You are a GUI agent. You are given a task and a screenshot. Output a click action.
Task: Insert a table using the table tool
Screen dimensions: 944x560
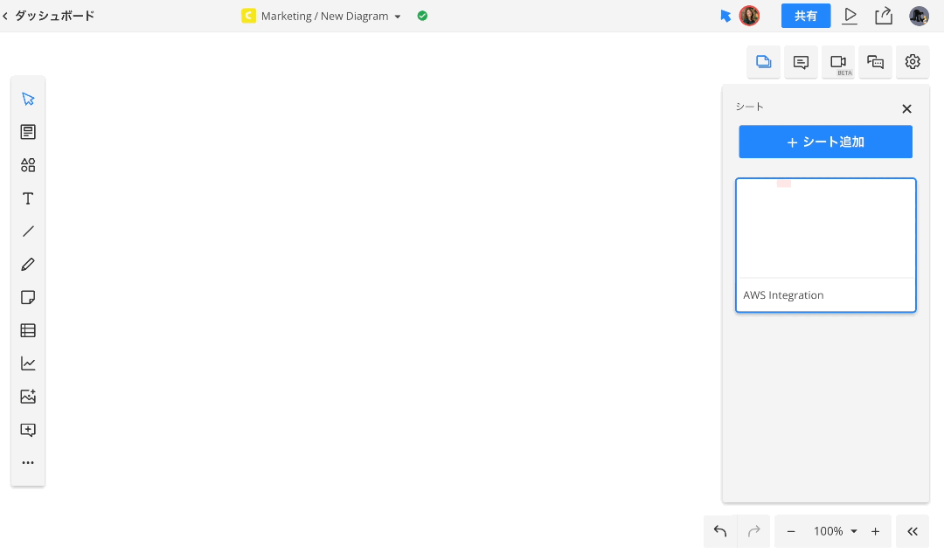pos(28,330)
